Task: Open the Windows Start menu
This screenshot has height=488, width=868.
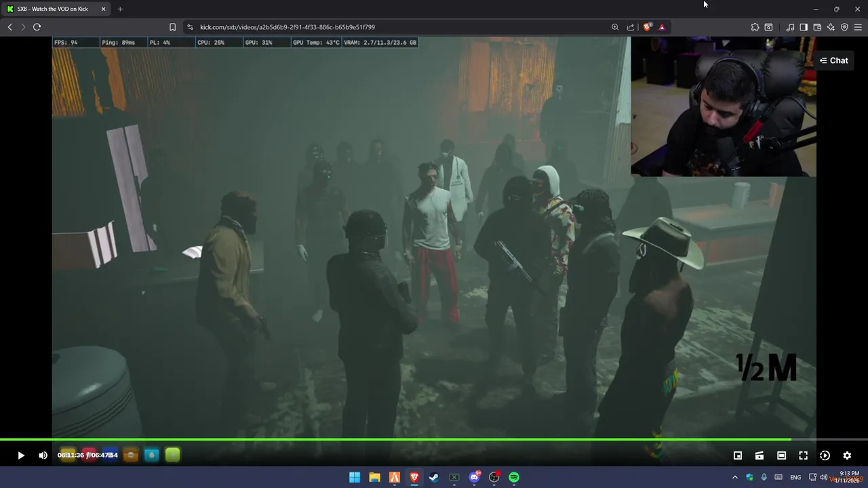Action: 355,477
